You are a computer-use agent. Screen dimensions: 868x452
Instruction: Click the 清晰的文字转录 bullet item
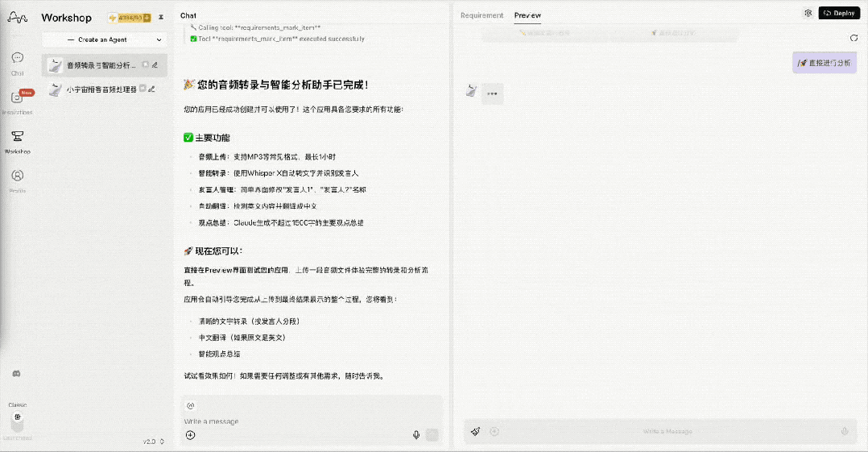click(x=249, y=321)
